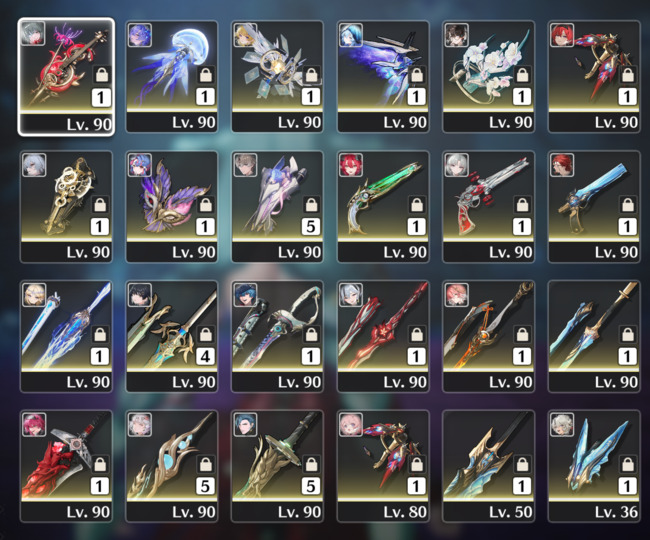Image resolution: width=650 pixels, height=540 pixels.
Task: Click the avatar on the white flower weapon
Action: [456, 35]
